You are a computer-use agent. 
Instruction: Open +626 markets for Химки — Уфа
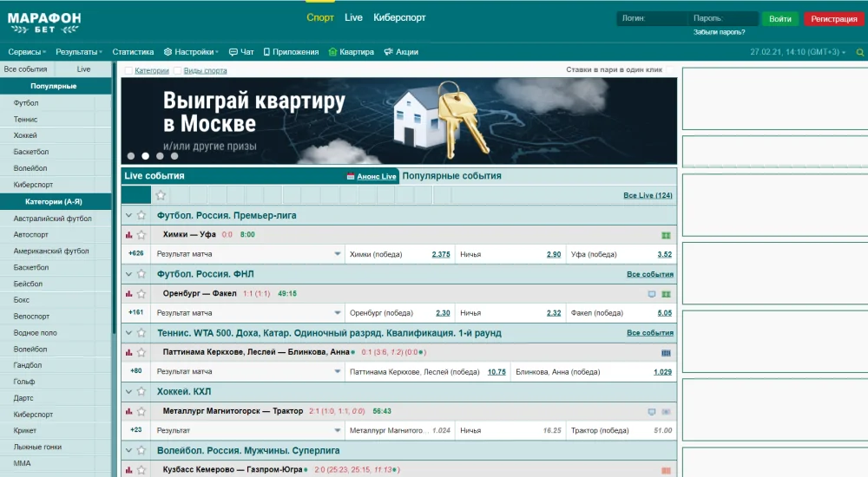[135, 253]
